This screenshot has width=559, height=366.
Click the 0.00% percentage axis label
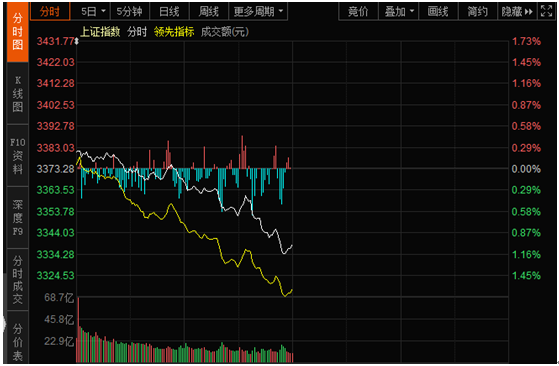[x=526, y=169]
